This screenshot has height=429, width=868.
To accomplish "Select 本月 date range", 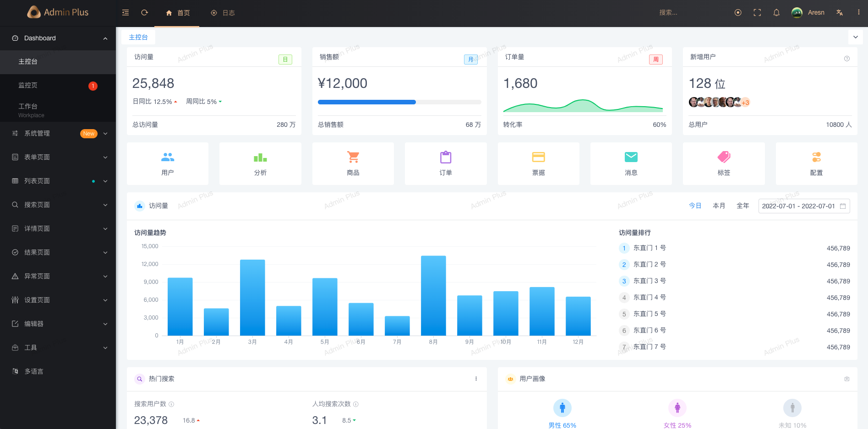I will (x=719, y=206).
